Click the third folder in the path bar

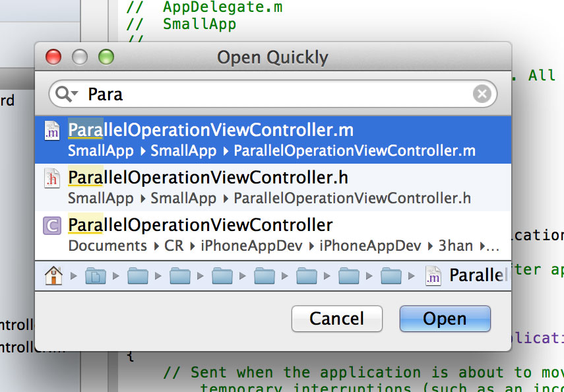point(180,276)
